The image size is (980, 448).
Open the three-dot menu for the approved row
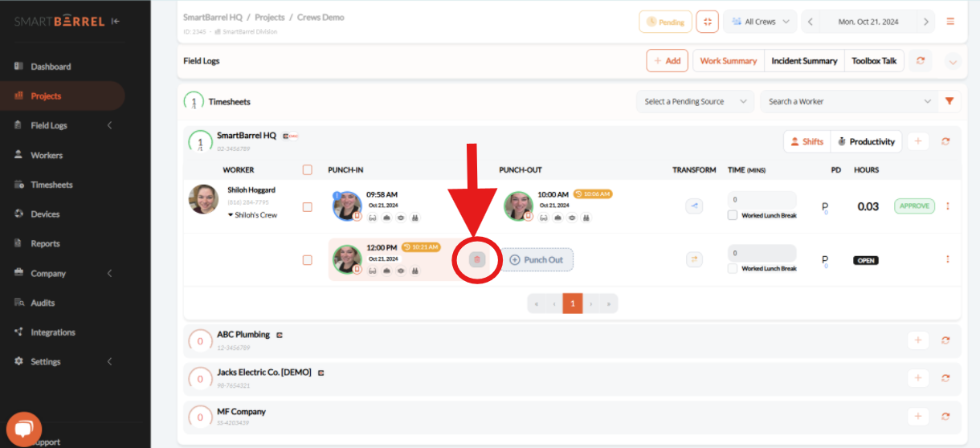(x=948, y=206)
